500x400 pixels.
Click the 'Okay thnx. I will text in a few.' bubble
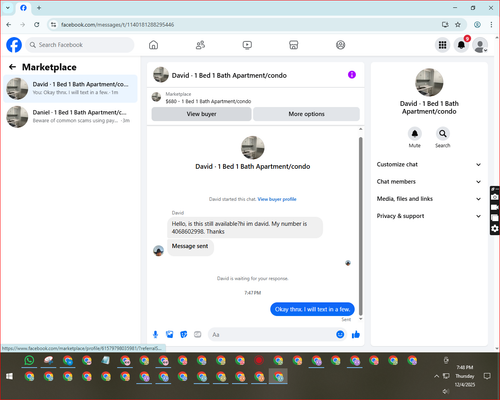(312, 309)
